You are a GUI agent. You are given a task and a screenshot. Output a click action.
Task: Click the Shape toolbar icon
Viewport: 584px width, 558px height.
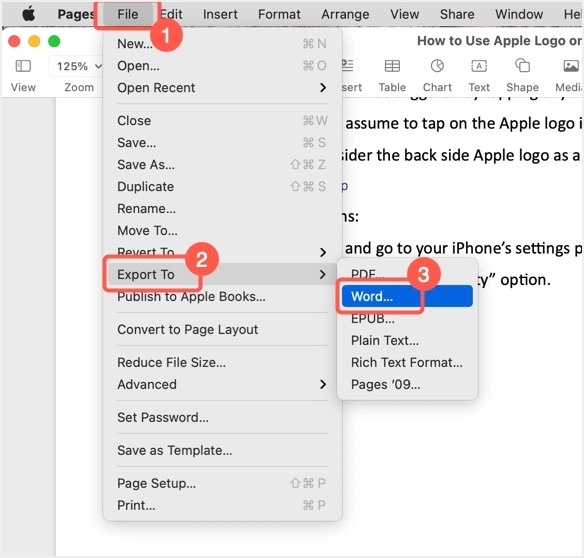tap(522, 66)
